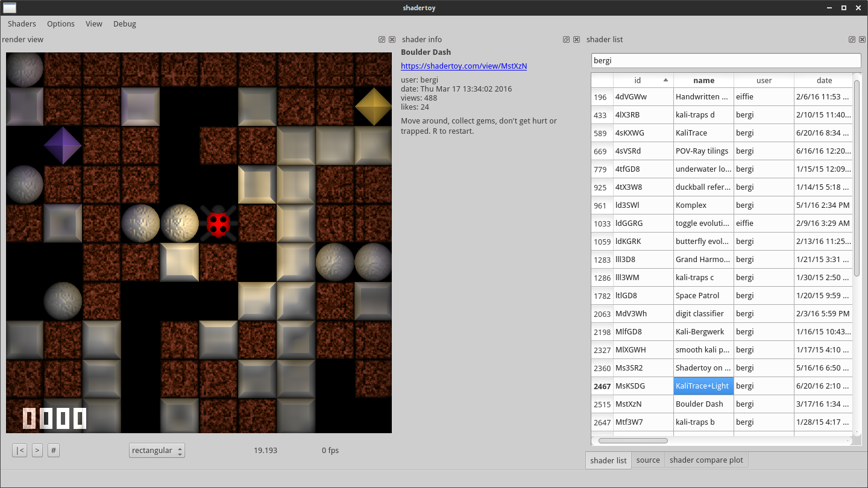The width and height of the screenshot is (868, 488).
Task: Float the render view panel
Action: (x=382, y=39)
